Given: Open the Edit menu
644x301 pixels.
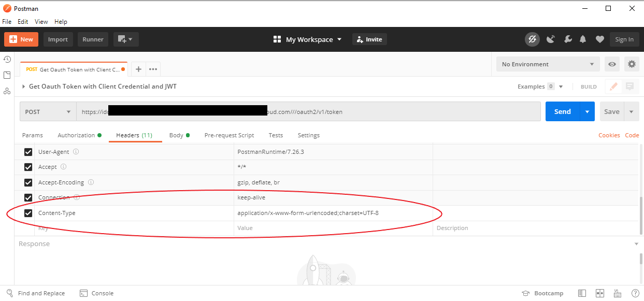Looking at the screenshot, I should point(23,22).
